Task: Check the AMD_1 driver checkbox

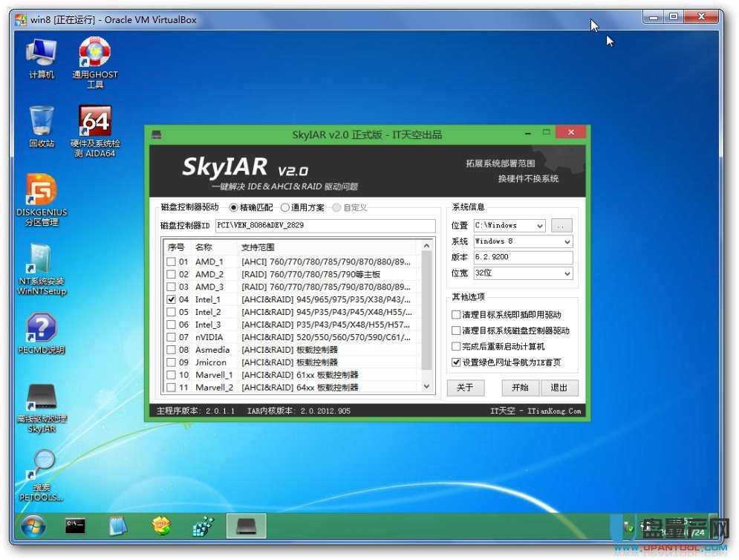Action: tap(172, 262)
